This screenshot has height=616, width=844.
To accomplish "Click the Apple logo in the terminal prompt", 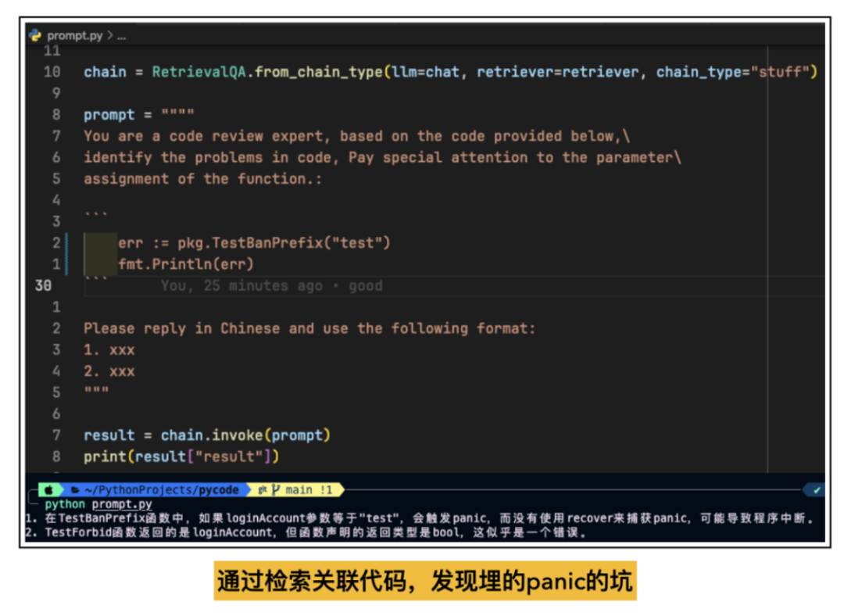I will (49, 489).
